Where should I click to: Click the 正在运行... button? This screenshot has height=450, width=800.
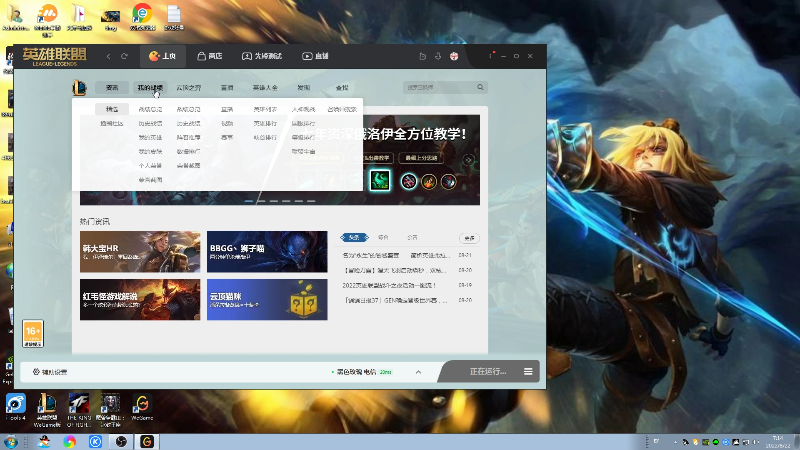(x=488, y=371)
